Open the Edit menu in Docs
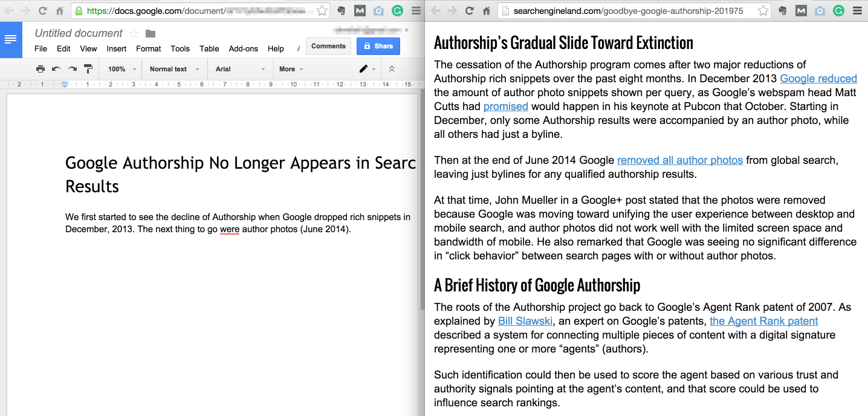This screenshot has height=416, width=868. 63,48
